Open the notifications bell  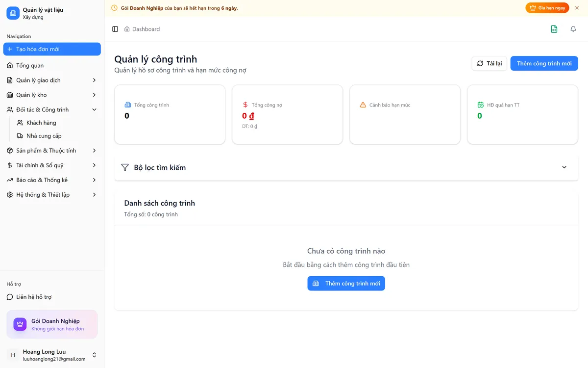[x=573, y=29]
